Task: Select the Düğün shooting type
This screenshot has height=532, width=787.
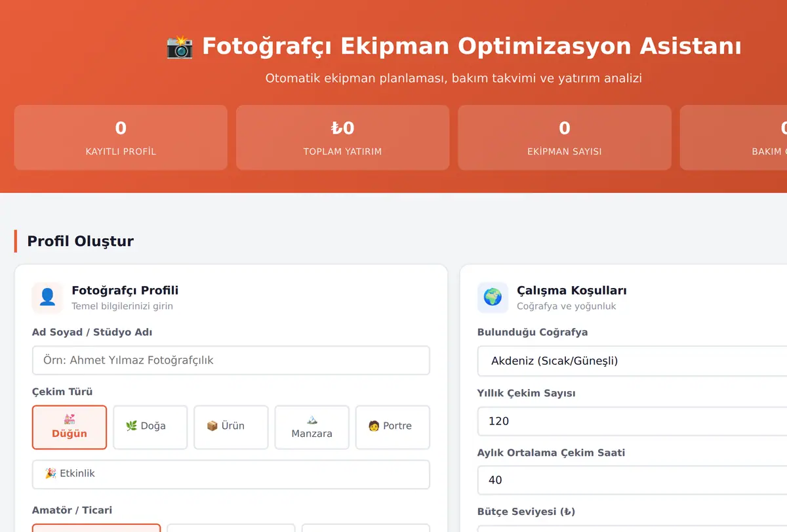Action: pos(70,427)
